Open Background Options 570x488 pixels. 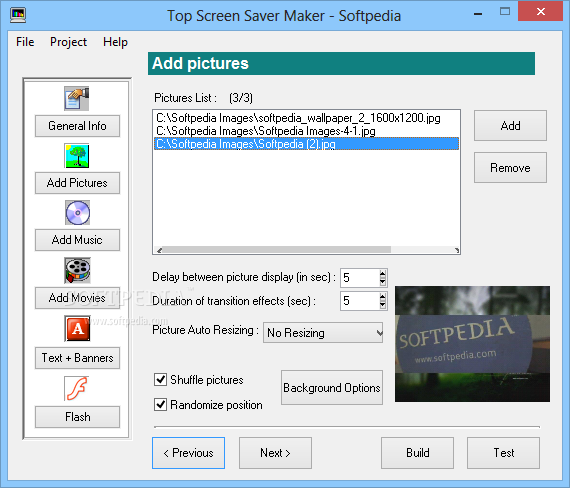[x=332, y=388]
